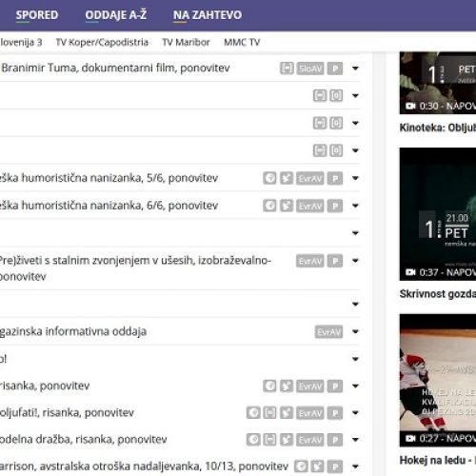Click P badge in nadaljevanka 10/13 row
The height and width of the screenshot is (476, 476).
coord(335,466)
